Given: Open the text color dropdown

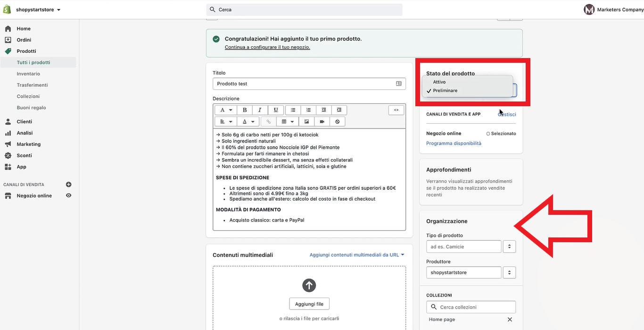Looking at the screenshot, I should click(248, 122).
